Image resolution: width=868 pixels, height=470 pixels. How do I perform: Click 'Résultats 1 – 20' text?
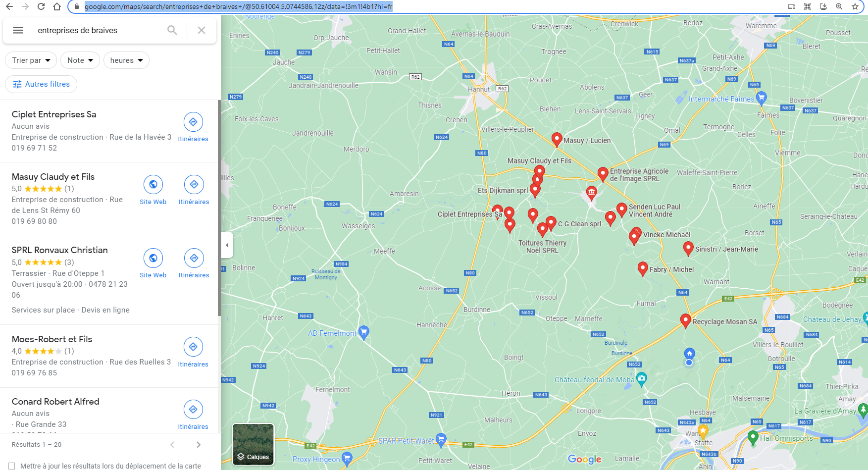37,445
